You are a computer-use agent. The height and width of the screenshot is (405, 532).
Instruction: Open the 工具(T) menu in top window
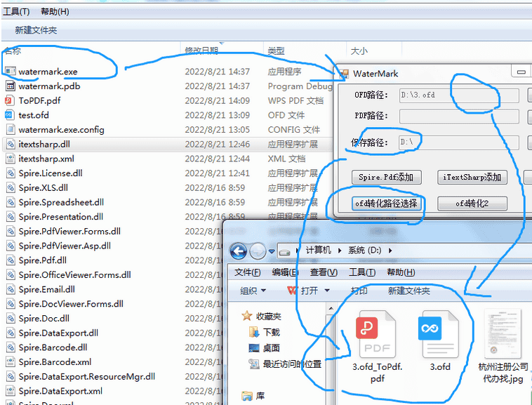point(16,11)
